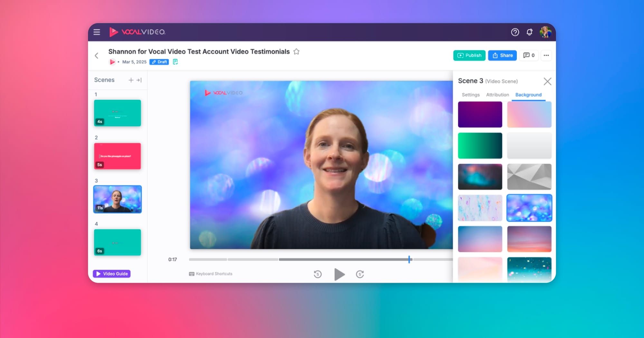The image size is (644, 338).
Task: Close the Scene 3 panel
Action: point(547,81)
